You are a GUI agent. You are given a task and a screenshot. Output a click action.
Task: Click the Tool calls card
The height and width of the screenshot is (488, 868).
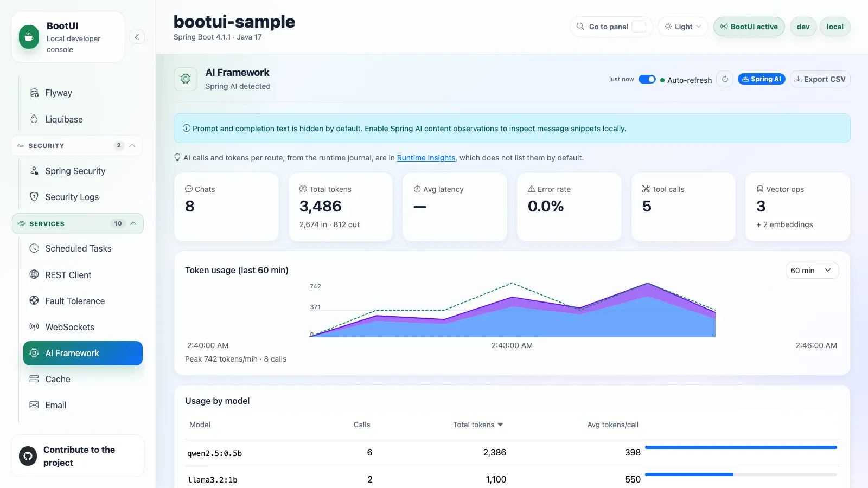click(x=684, y=207)
